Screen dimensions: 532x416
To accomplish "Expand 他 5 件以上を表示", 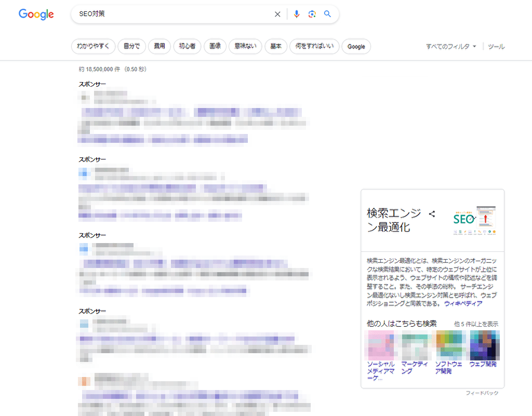I will [x=476, y=324].
